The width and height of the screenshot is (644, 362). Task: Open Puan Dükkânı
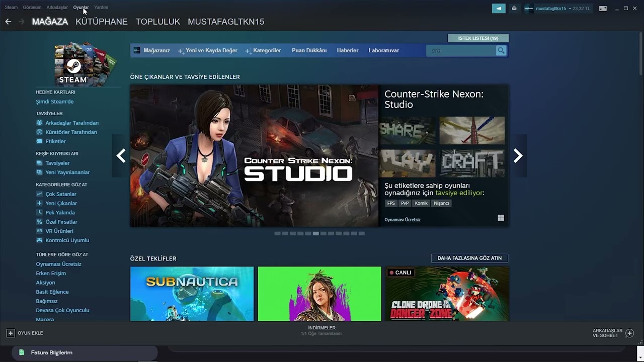tap(309, 50)
